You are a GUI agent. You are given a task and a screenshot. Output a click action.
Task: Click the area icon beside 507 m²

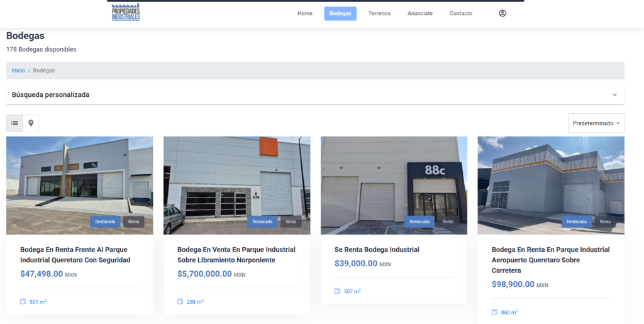tap(338, 291)
